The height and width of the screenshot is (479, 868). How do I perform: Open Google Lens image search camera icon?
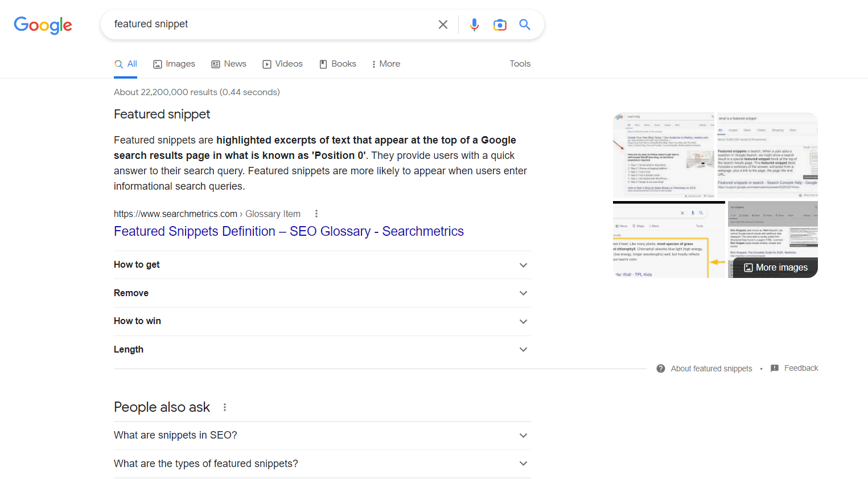coord(500,24)
